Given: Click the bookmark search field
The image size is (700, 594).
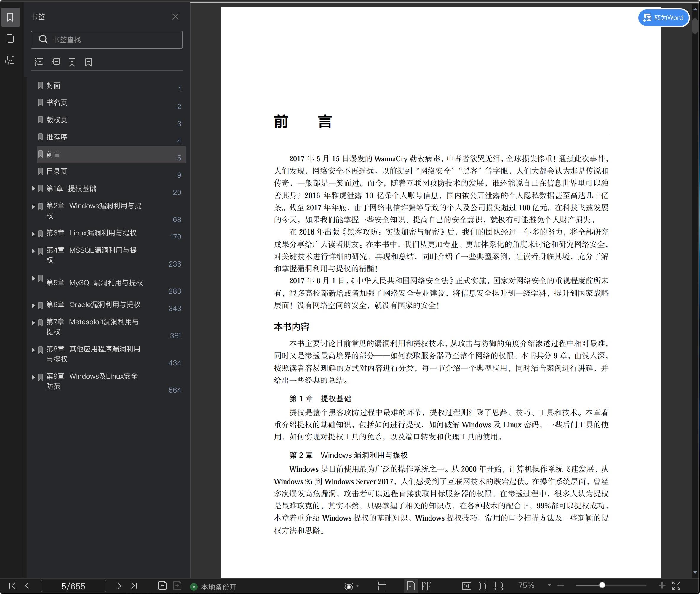Looking at the screenshot, I should pyautogui.click(x=106, y=40).
